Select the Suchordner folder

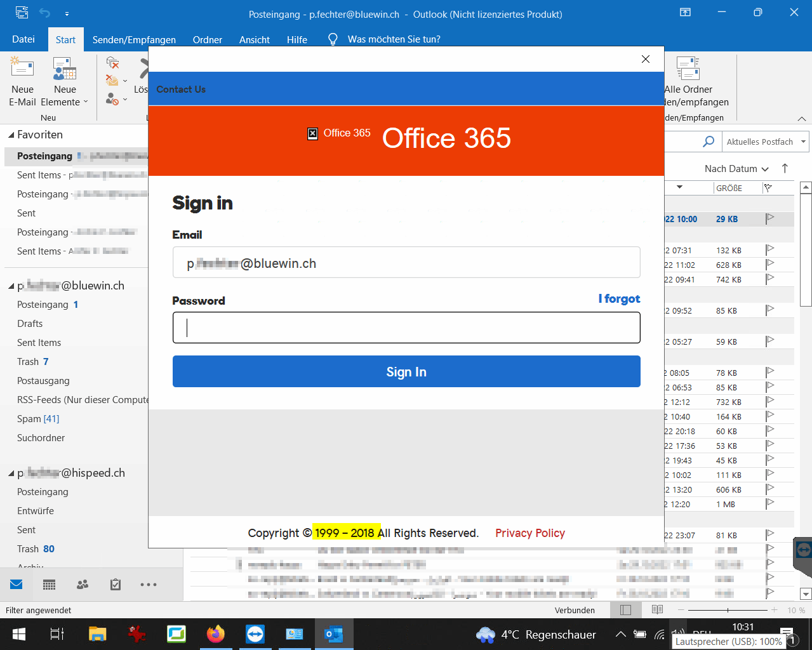[x=41, y=438]
